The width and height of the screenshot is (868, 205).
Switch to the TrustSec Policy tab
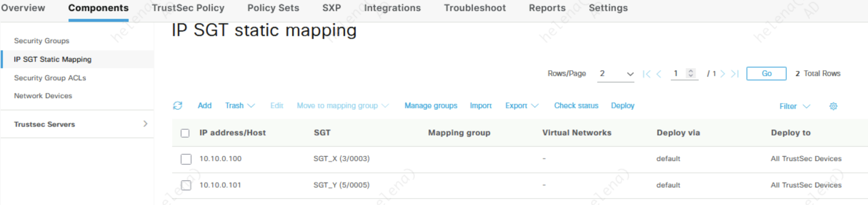point(188,8)
